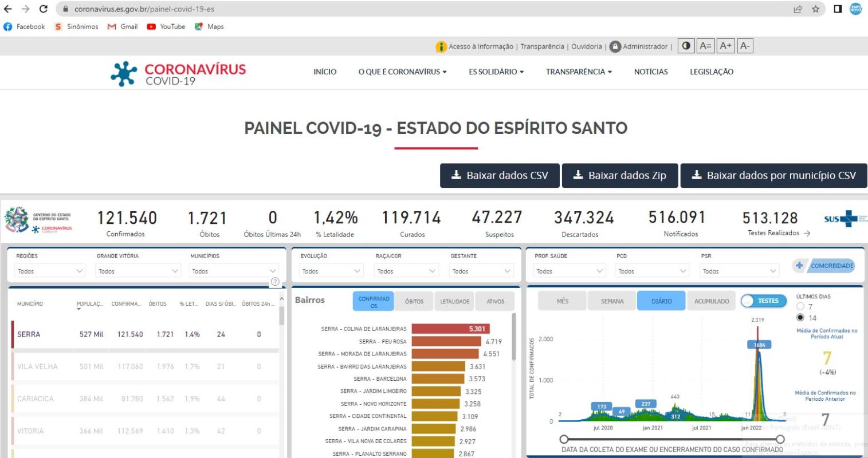868x458 pixels.
Task: Click the A- decrease font size icon
Action: click(x=745, y=46)
